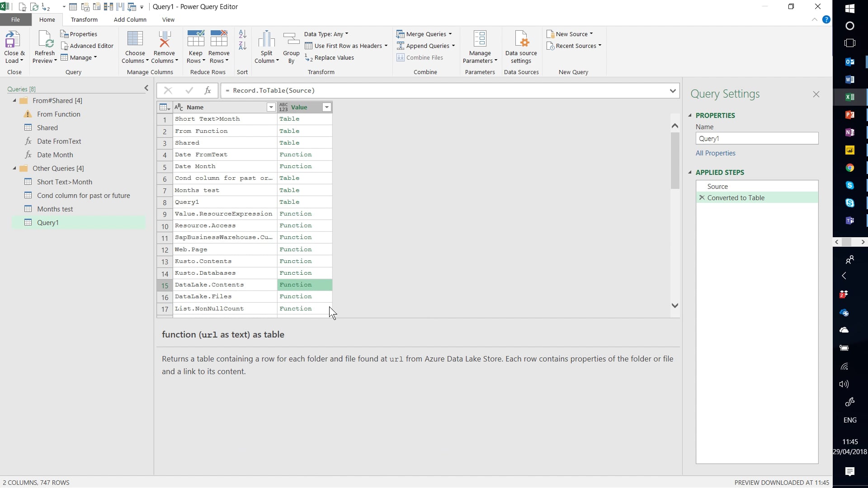Open the Power Query help icon
The image size is (868, 488).
click(826, 19)
